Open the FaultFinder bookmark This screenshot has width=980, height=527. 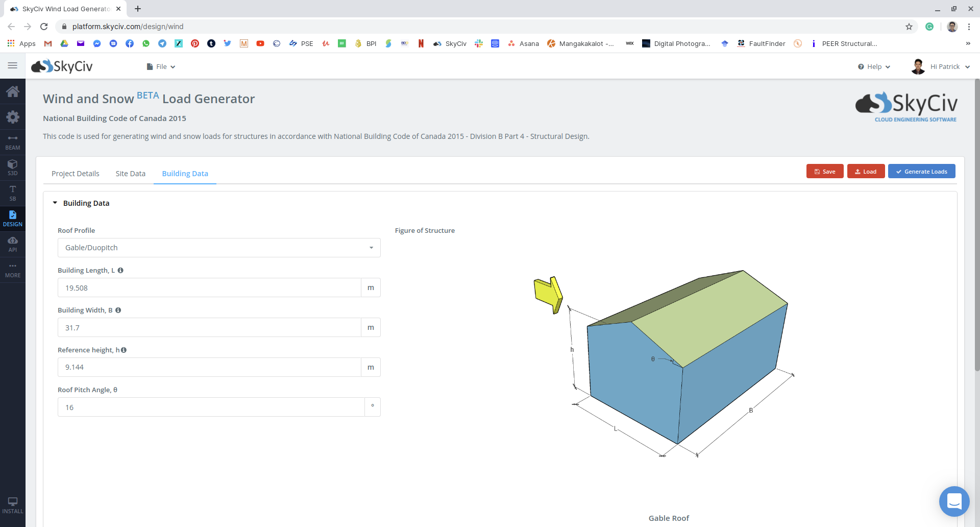[761, 43]
